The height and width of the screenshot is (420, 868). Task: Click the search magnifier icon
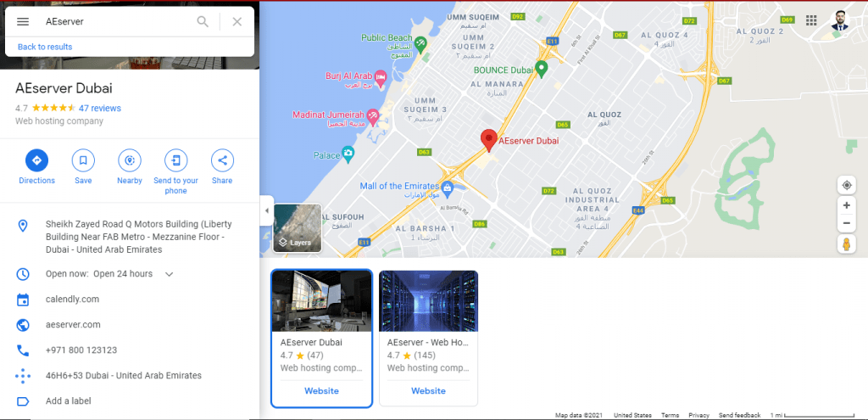(x=203, y=21)
